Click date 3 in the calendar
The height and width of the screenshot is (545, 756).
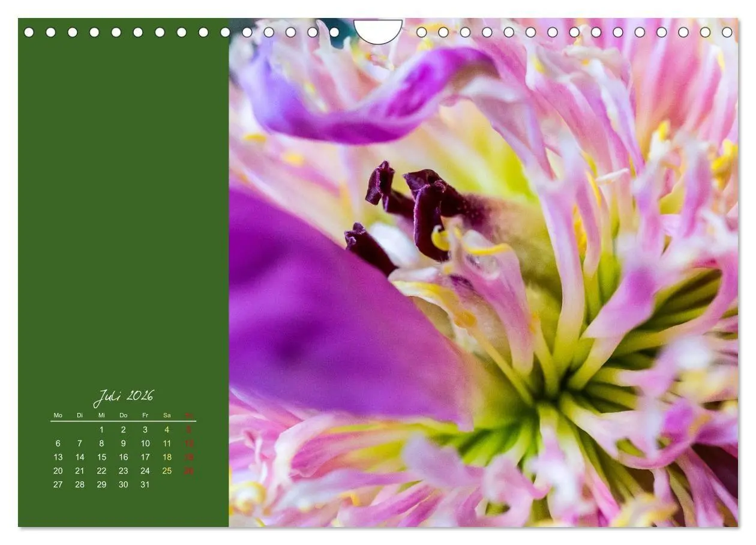[145, 430]
